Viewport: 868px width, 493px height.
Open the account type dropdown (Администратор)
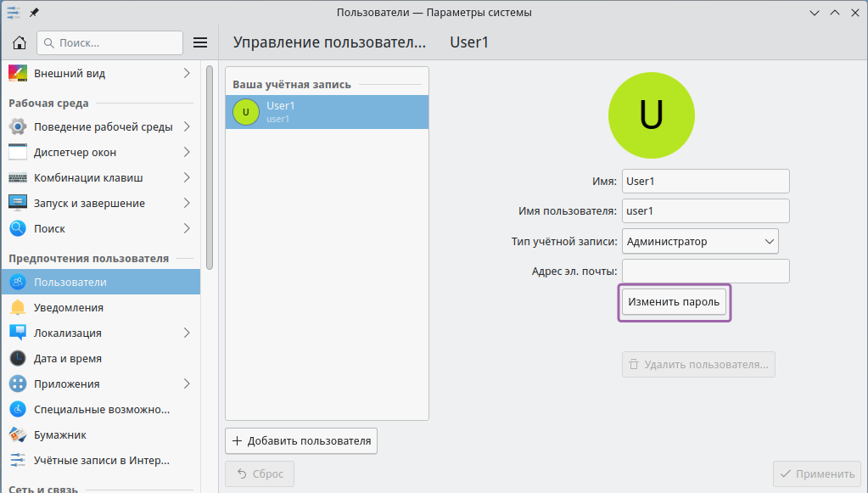[x=700, y=241]
